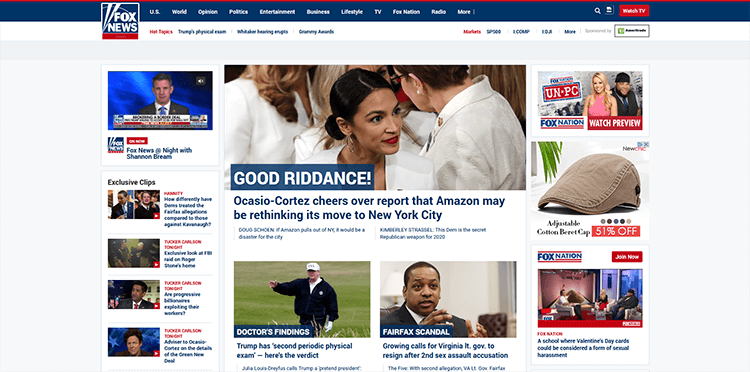Close the beret cap ad with X
750x372 pixels.
coord(646,144)
